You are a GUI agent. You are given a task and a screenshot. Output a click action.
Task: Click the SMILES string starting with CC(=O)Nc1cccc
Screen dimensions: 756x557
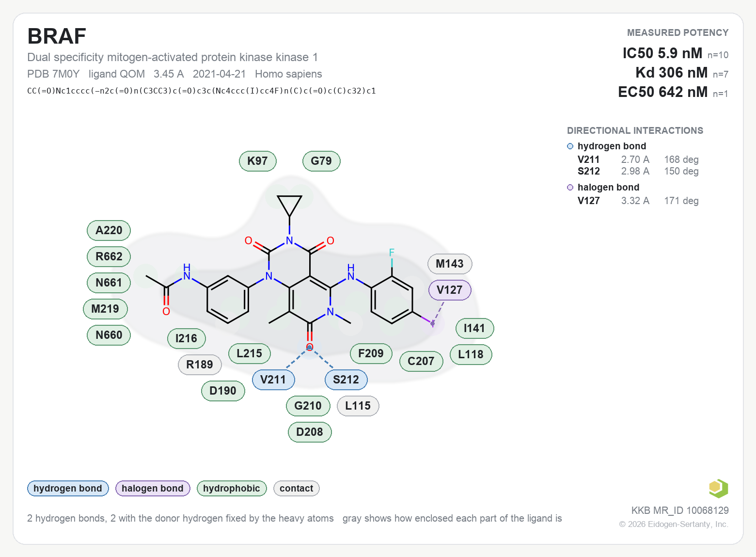point(202,91)
